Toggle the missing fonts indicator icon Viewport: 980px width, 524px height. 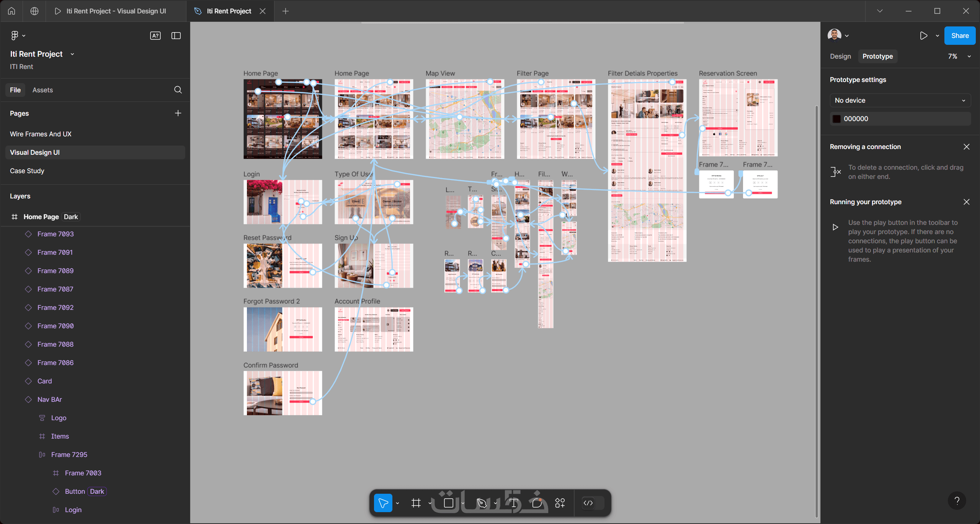tap(155, 36)
